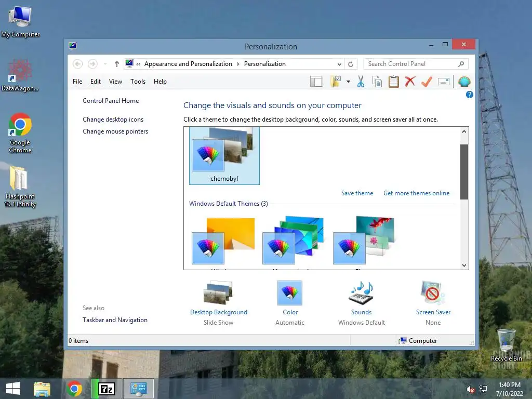Click Control Panel taskbar button
Viewport: 532px width, 399px height.
[138, 389]
